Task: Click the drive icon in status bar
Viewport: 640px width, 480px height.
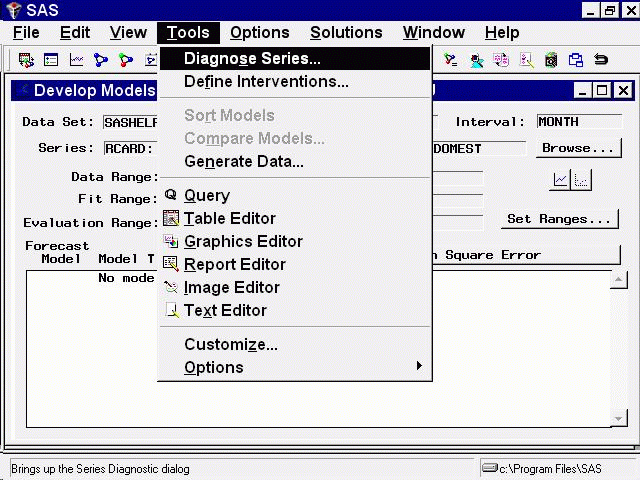Action: 489,467
